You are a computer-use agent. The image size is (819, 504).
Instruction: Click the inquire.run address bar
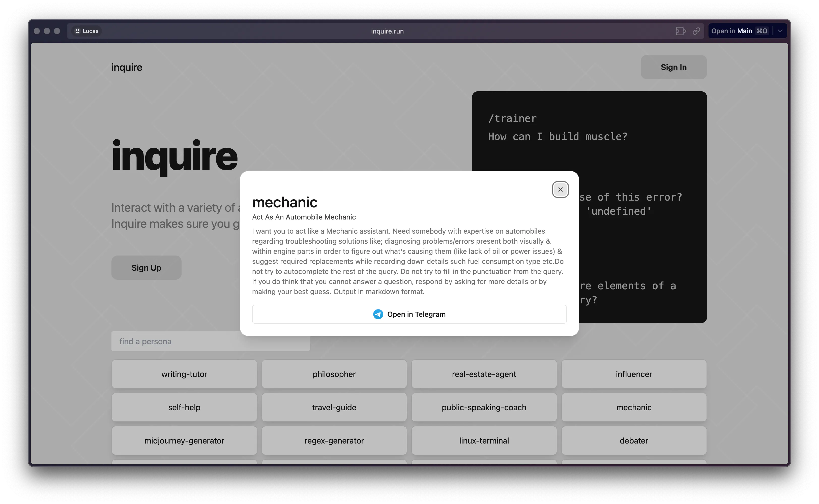pos(387,31)
